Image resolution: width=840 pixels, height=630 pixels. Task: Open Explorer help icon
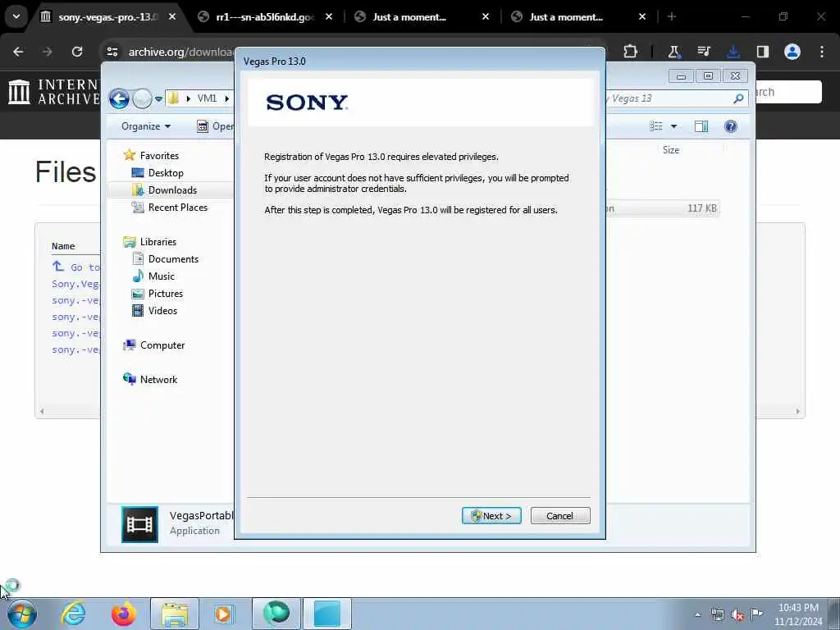coord(731,126)
